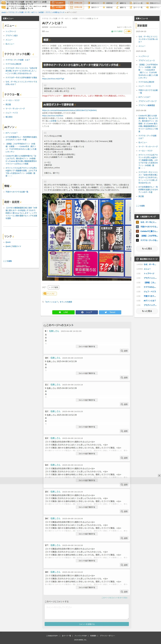Click the green lock だれでも歓迎 icon

point(112,31)
